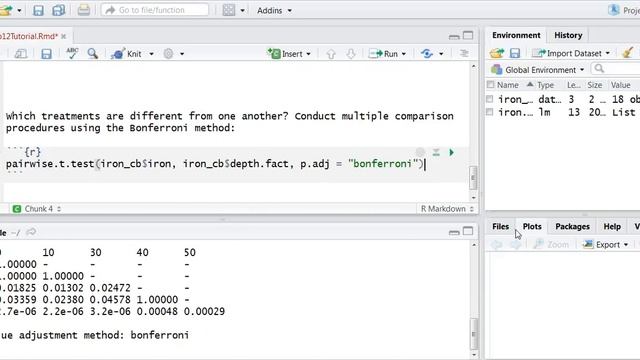The height and width of the screenshot is (360, 640).
Task: Go to next chunk arrow
Action: tap(351, 53)
